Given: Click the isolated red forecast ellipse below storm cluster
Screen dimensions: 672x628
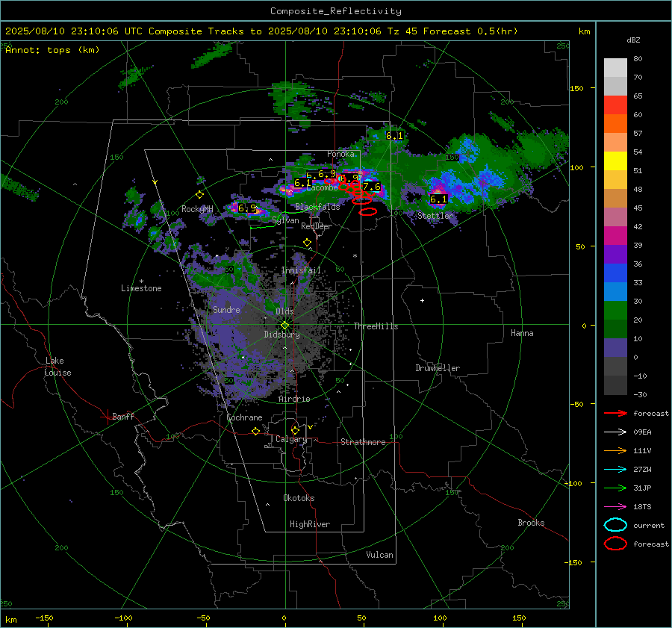Looking at the screenshot, I should pos(367,211).
